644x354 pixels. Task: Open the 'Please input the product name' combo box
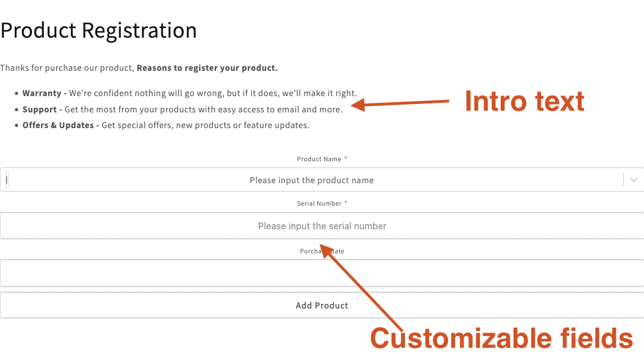coord(312,180)
